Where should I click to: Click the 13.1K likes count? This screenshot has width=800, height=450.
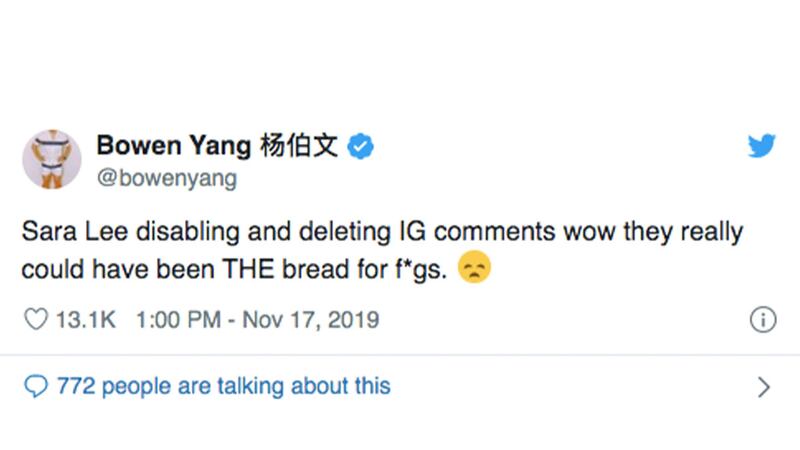[86, 322]
